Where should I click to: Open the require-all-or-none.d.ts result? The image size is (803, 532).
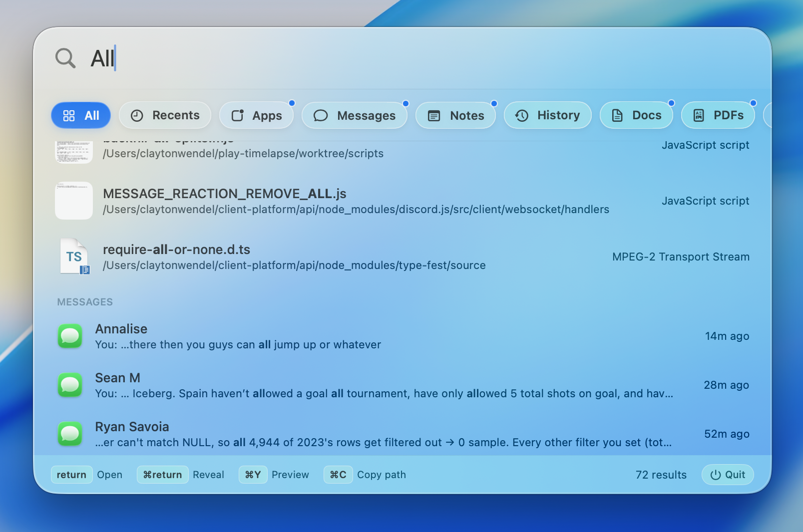402,257
